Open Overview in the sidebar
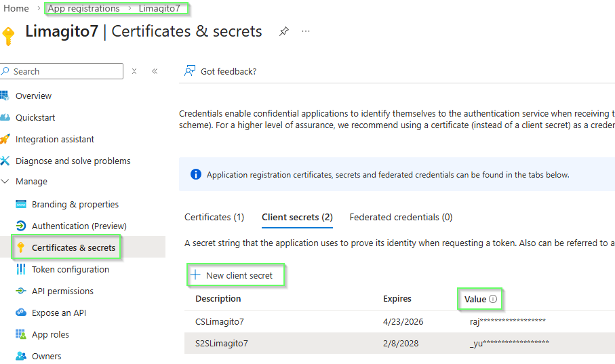The height and width of the screenshot is (364, 615). [33, 96]
